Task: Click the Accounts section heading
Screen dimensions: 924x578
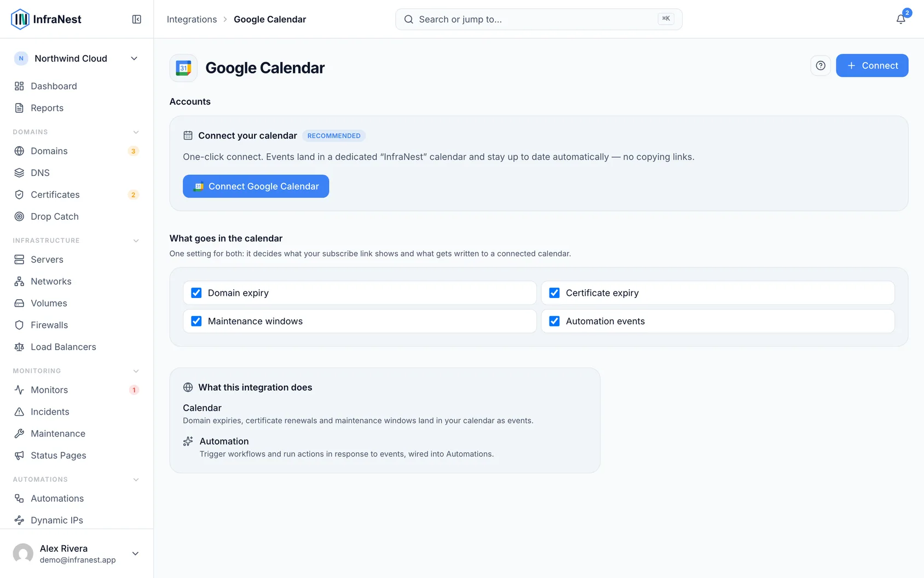Action: [x=190, y=101]
